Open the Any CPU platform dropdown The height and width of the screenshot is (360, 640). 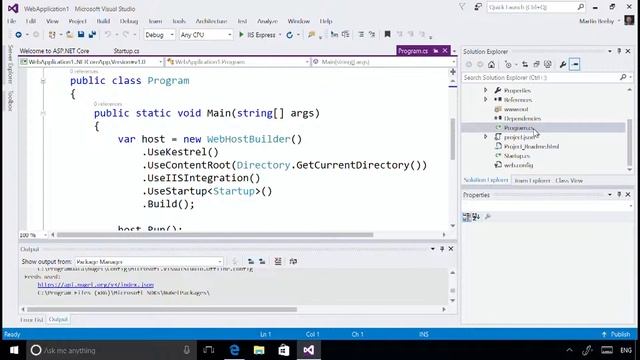click(x=206, y=35)
